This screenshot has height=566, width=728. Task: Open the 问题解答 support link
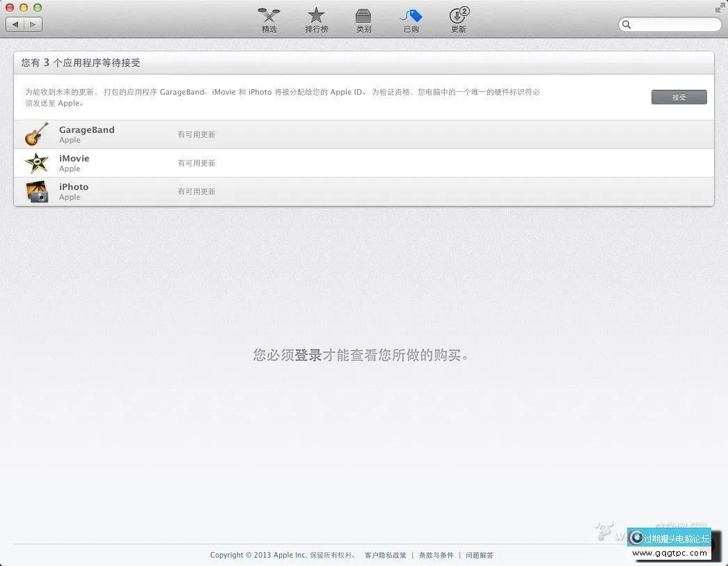coord(480,555)
